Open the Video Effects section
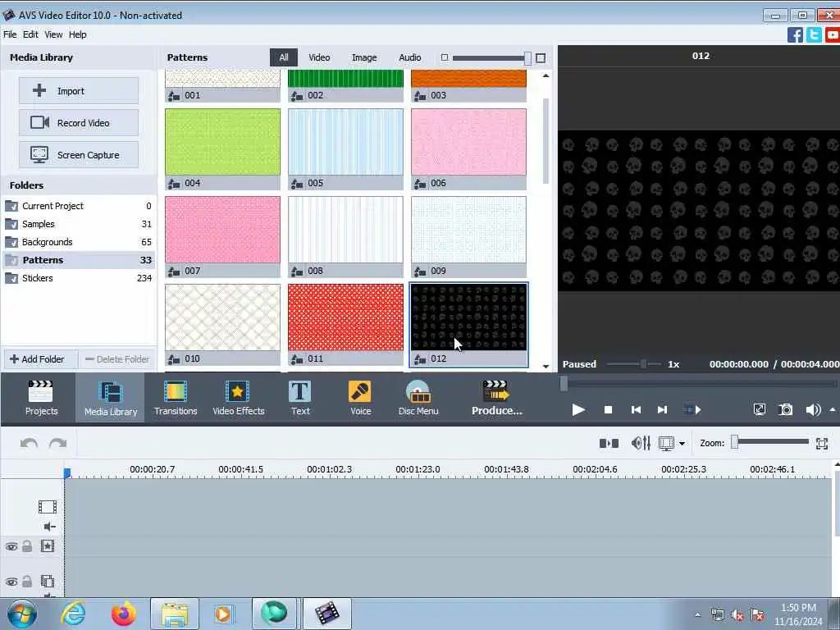Image resolution: width=840 pixels, height=630 pixels. pos(239,398)
